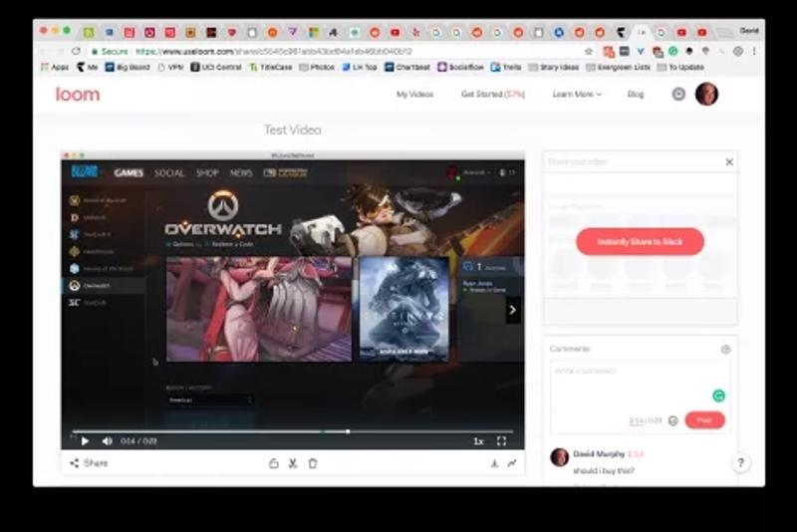Screen dimensions: 797x532
Task: Click David Murphy commenter name
Action: 599,453
